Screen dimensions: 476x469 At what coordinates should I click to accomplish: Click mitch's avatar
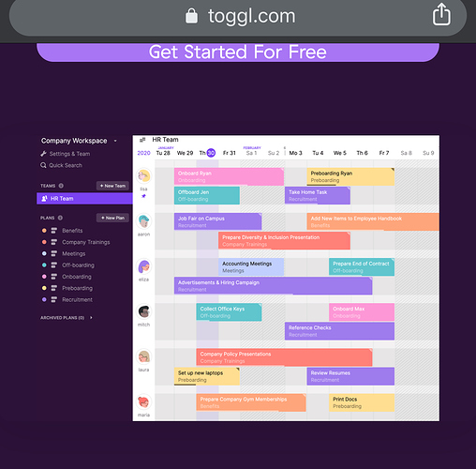point(143,311)
